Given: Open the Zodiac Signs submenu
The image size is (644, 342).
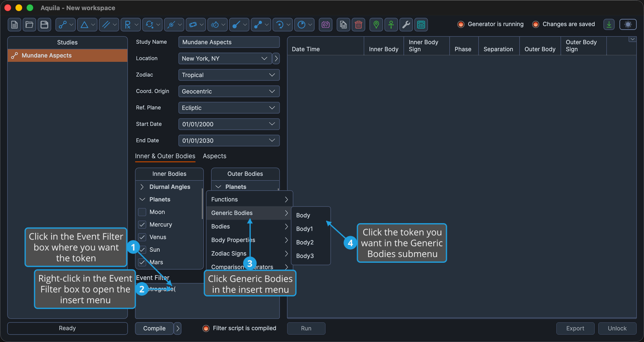Looking at the screenshot, I should point(249,254).
